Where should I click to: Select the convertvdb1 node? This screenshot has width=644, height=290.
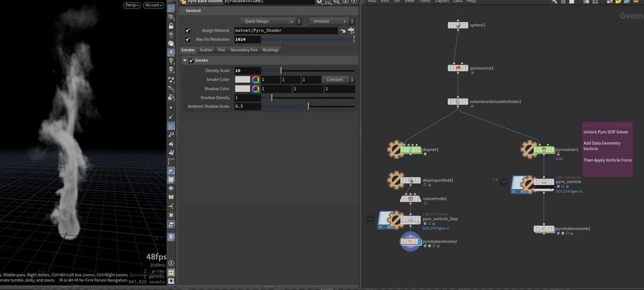(x=410, y=199)
